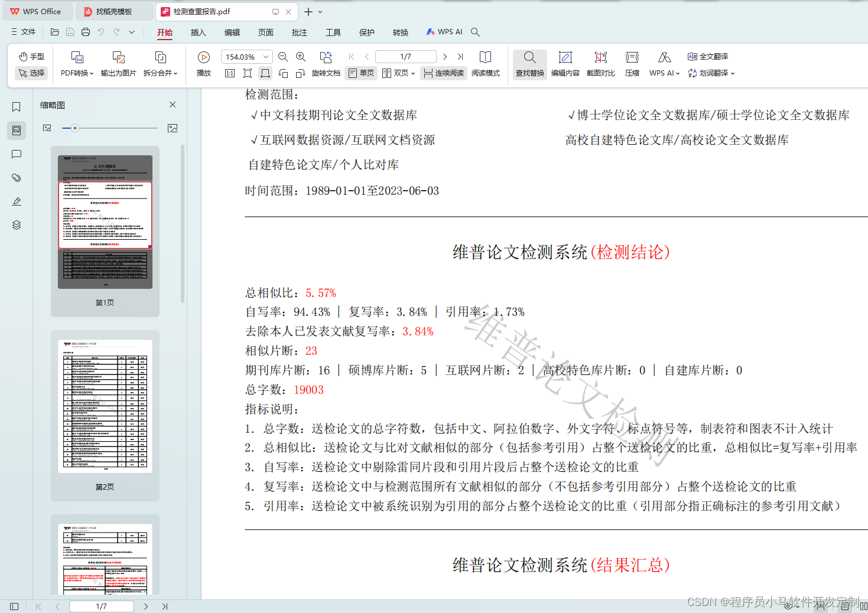Screen dimensions: 868x613
Task: Click the search icon beside WPS AI
Action: point(475,32)
